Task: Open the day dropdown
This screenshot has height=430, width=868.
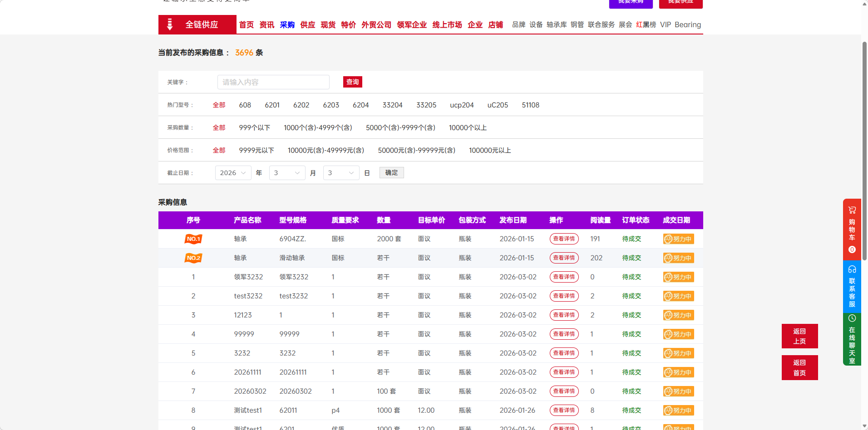Action: point(341,173)
